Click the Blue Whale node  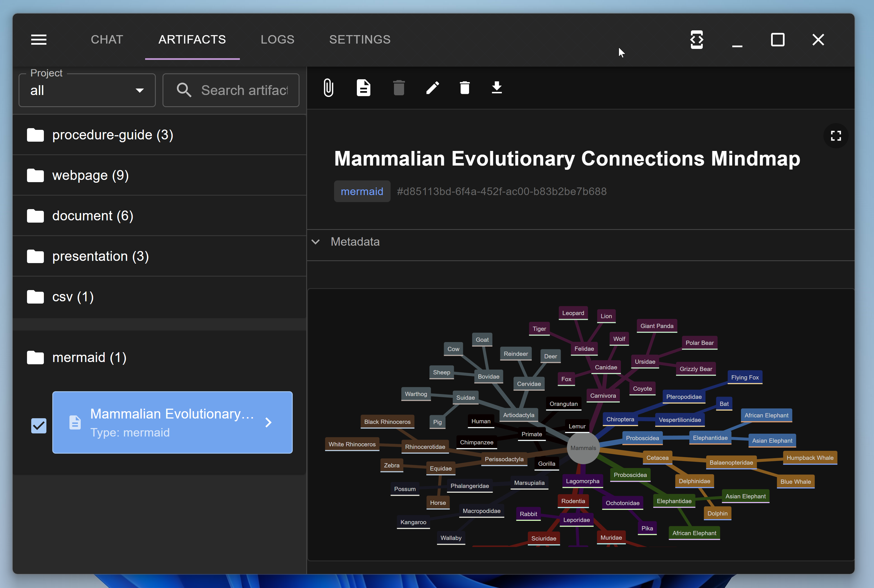[795, 482]
